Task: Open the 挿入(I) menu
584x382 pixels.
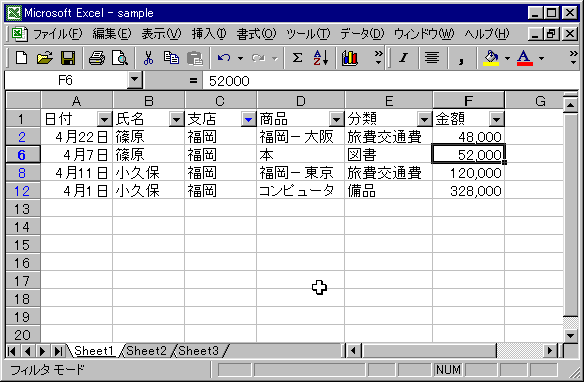Action: tap(209, 34)
